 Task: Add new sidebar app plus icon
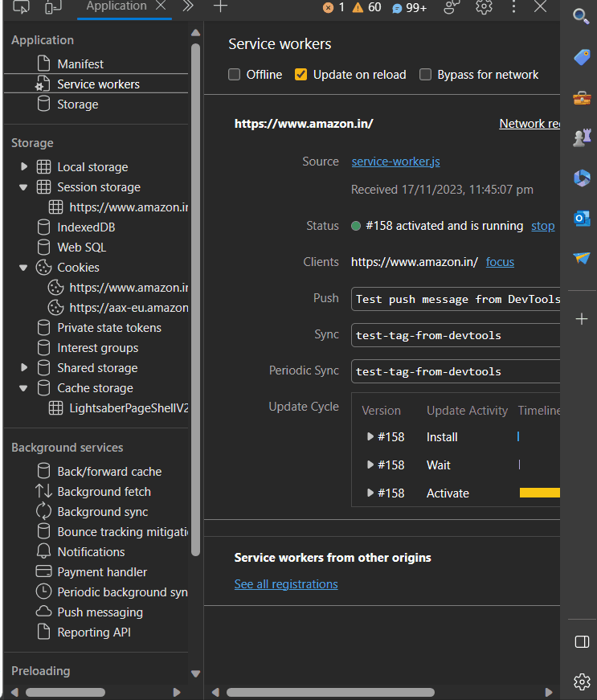[x=582, y=319]
